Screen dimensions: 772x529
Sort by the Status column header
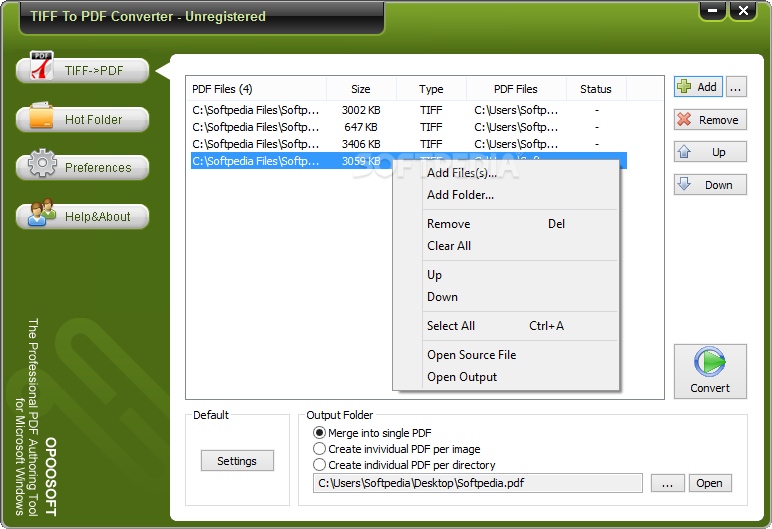pos(596,89)
